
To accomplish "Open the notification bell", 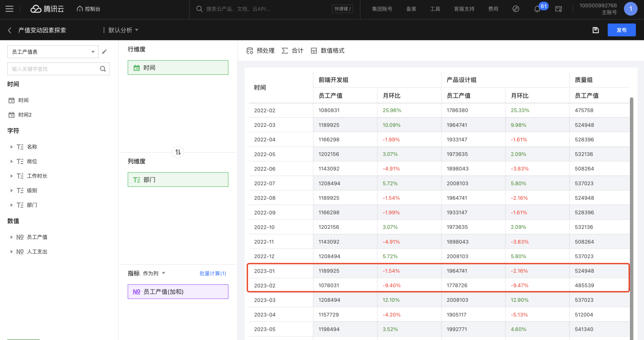I will [x=537, y=9].
